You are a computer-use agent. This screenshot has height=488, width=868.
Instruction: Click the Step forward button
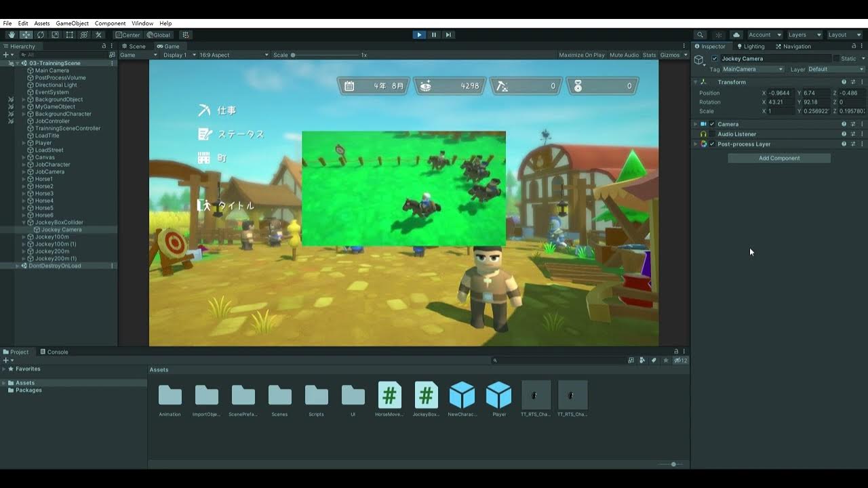448,35
